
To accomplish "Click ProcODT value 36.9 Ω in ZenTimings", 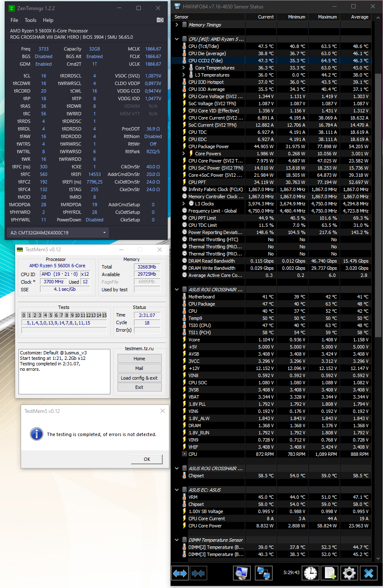I will click(153, 129).
